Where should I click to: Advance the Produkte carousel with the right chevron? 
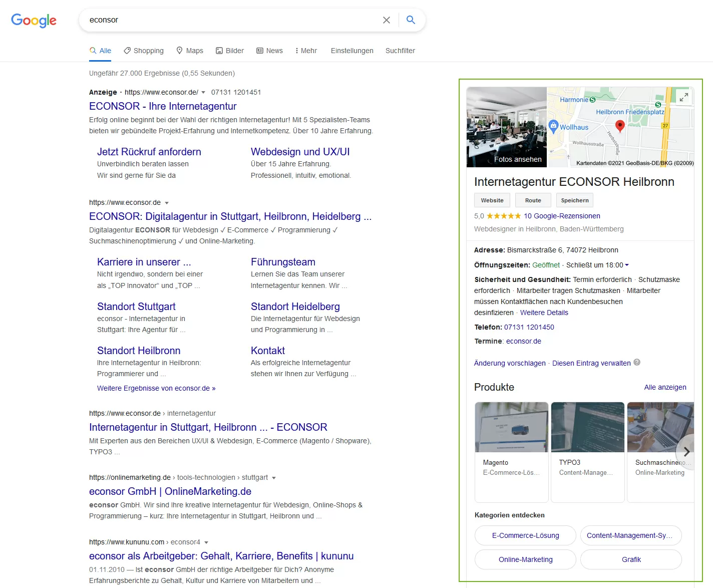point(686,452)
